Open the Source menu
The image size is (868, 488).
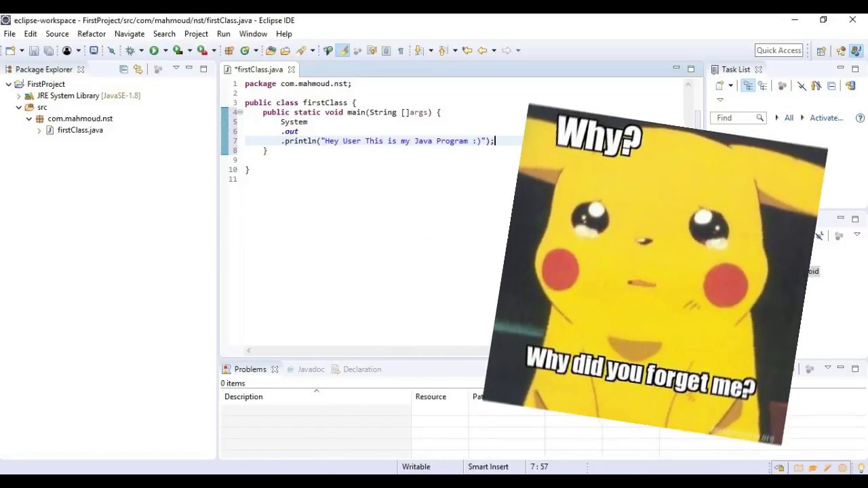57,34
